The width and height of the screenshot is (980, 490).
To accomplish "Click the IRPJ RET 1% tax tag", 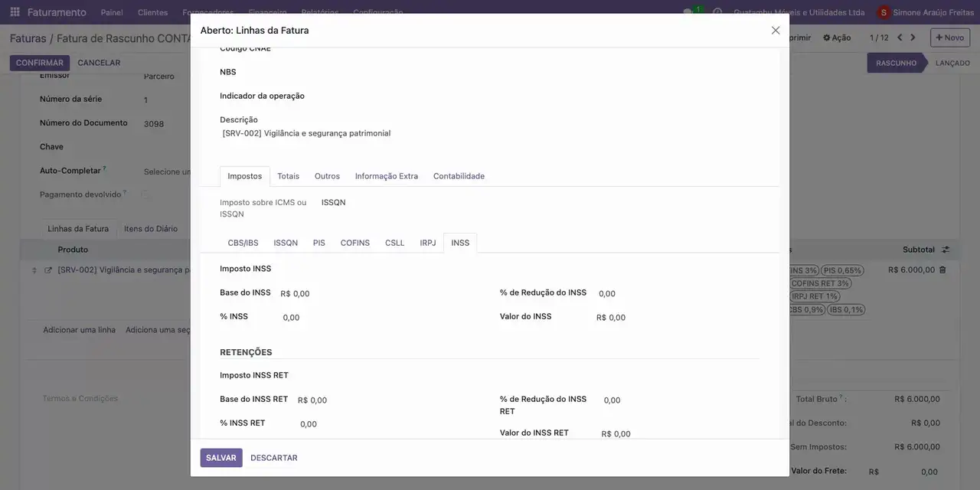I will [x=815, y=296].
